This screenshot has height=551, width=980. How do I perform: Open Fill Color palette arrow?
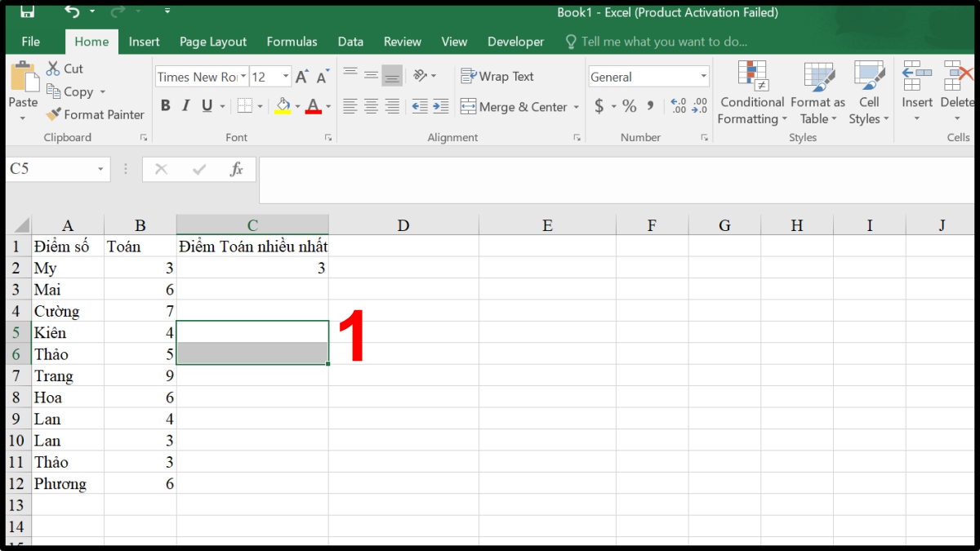298,107
